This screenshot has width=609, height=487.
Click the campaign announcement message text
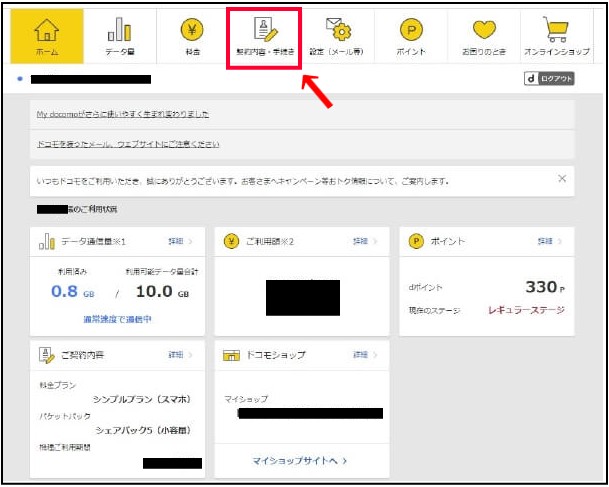pyautogui.click(x=243, y=181)
